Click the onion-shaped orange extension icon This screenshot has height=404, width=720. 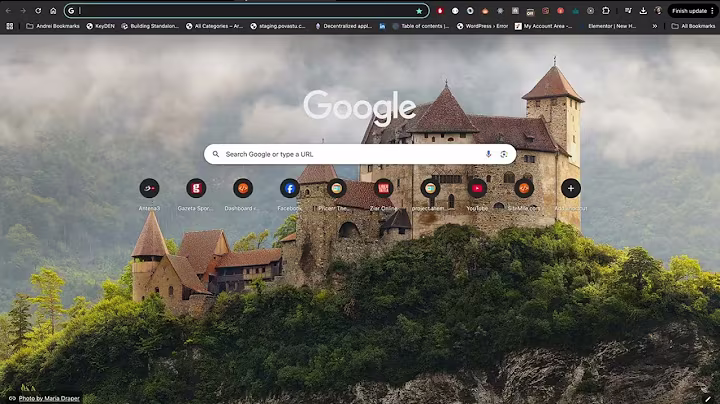coord(485,11)
